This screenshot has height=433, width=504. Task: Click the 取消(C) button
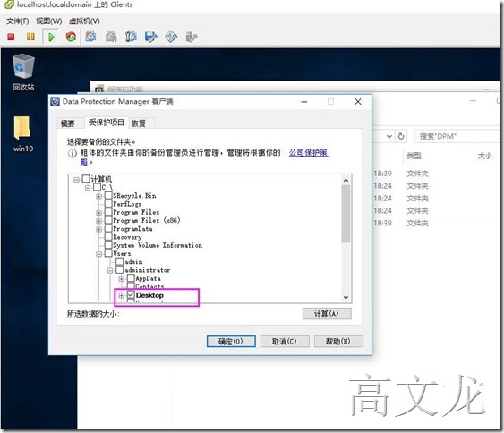[285, 341]
